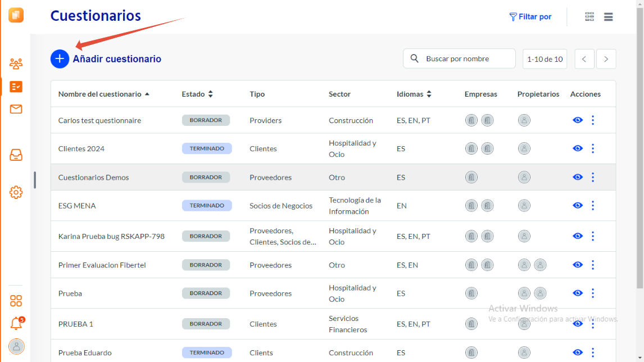Open Filtrar por filter options
Image resolution: width=644 pixels, height=362 pixels.
point(530,17)
